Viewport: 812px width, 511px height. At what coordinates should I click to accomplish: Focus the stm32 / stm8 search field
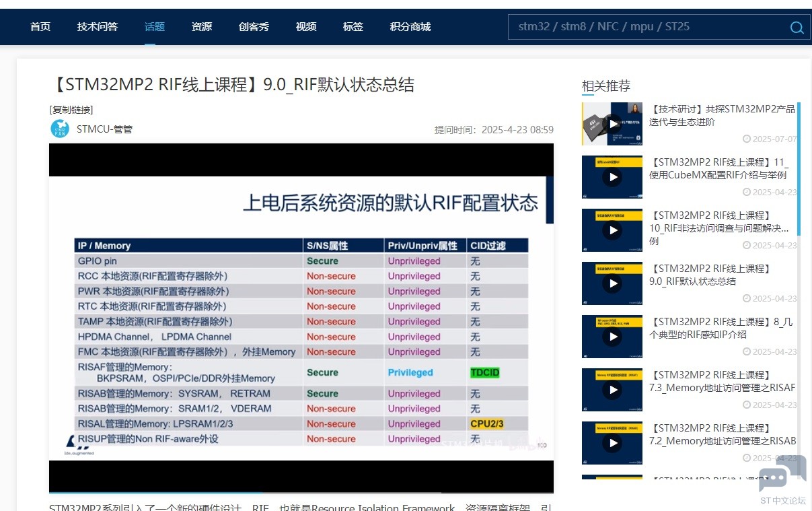click(647, 27)
